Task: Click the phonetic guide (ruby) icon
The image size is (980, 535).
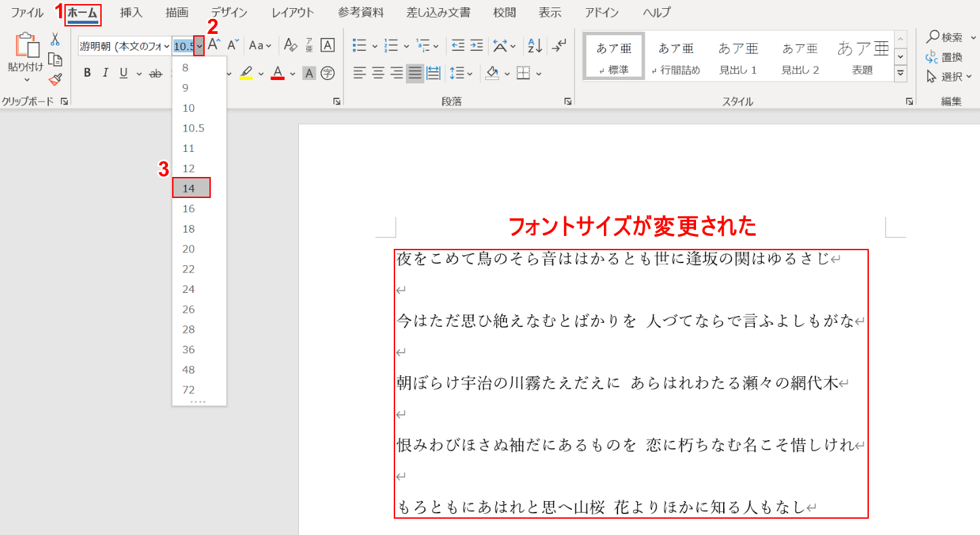Action: [309, 45]
